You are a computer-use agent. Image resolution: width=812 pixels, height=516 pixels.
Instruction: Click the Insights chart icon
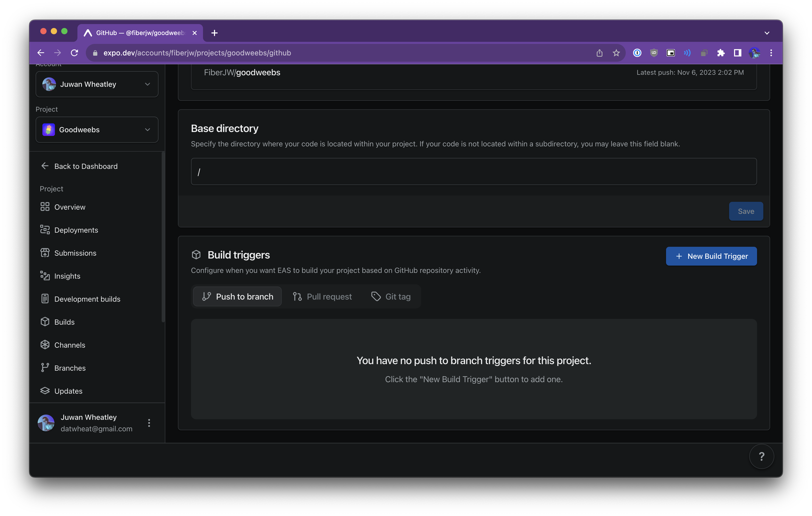(45, 276)
